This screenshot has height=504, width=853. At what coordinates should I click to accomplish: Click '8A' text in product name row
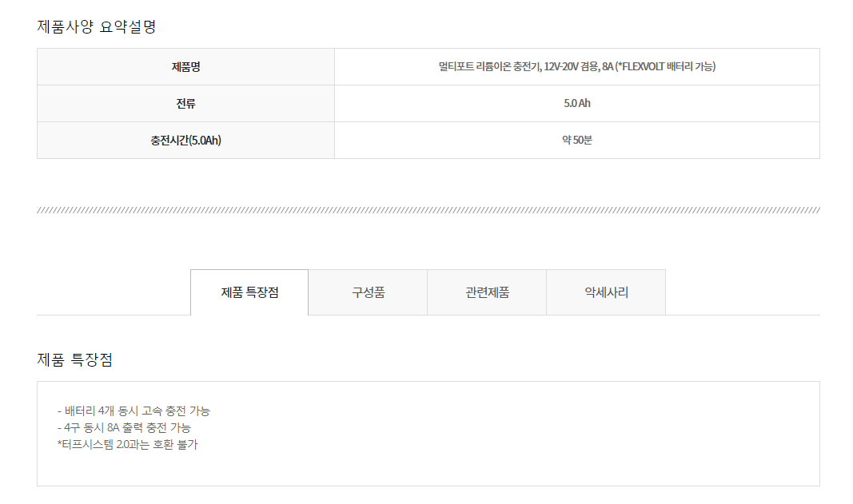coord(608,66)
